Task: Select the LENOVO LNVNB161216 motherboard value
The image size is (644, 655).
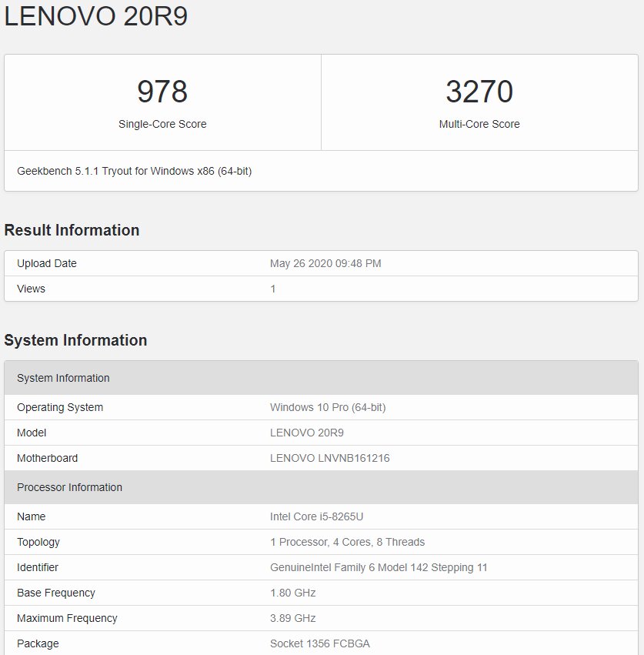Action: [330, 458]
